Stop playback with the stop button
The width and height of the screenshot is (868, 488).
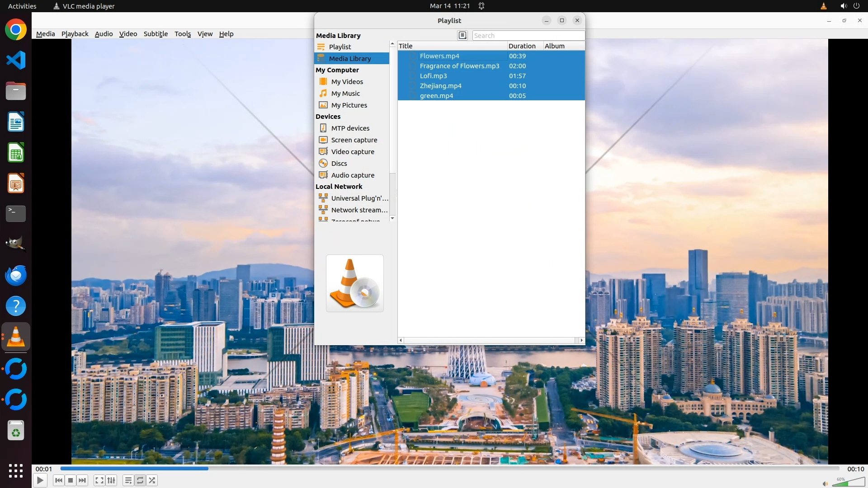pyautogui.click(x=71, y=480)
